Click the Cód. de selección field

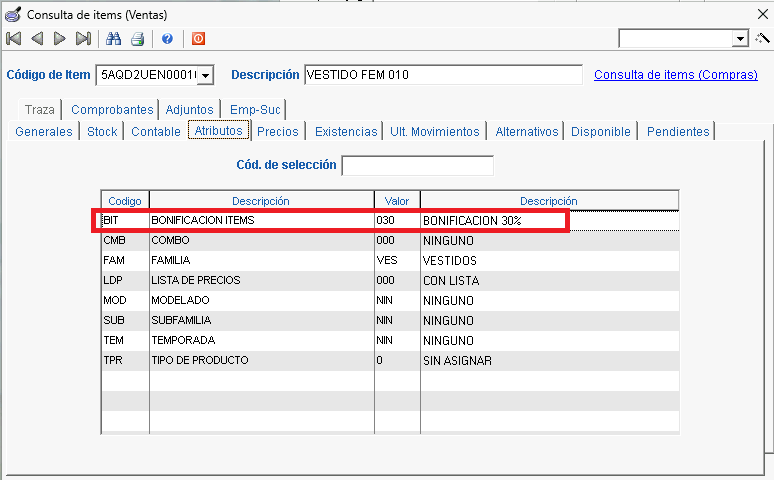pos(417,165)
